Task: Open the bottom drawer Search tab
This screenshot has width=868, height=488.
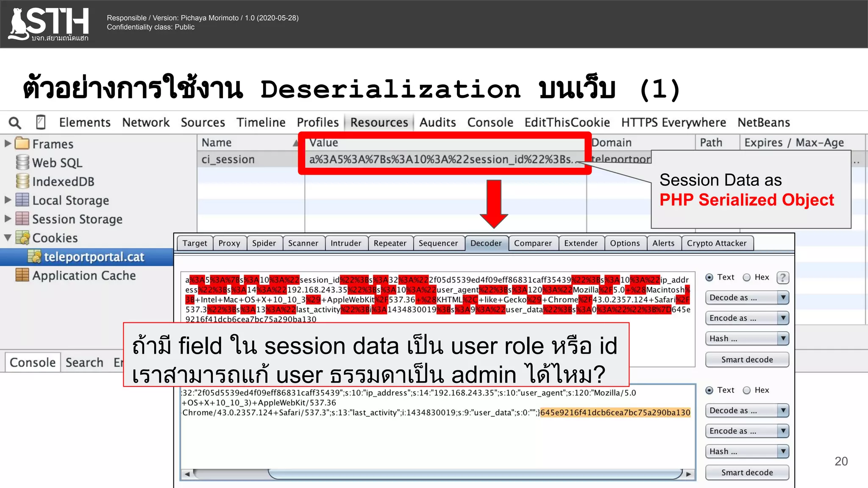Action: point(84,363)
